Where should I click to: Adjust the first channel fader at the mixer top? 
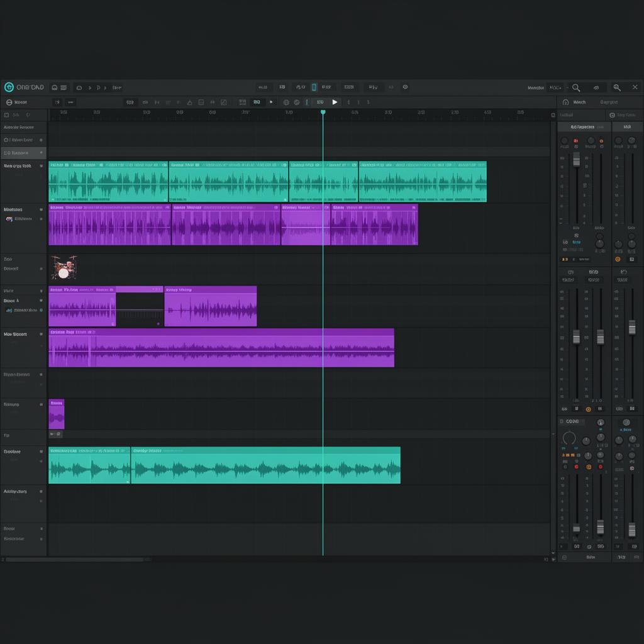pyautogui.click(x=576, y=159)
